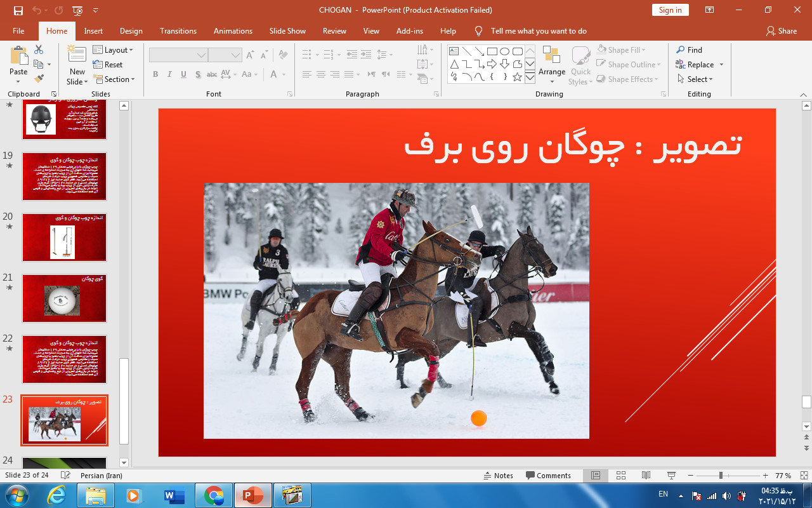Expand the Layout dropdown
This screenshot has width=812, height=508.
[x=113, y=50]
